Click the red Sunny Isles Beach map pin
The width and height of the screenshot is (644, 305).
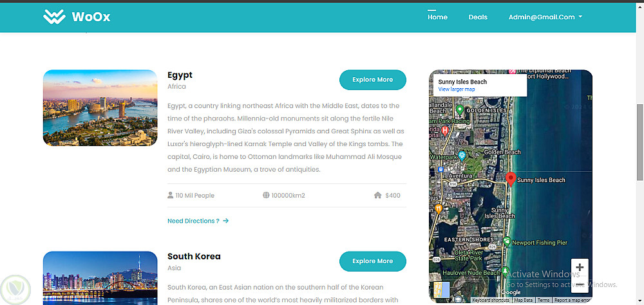pos(511,180)
